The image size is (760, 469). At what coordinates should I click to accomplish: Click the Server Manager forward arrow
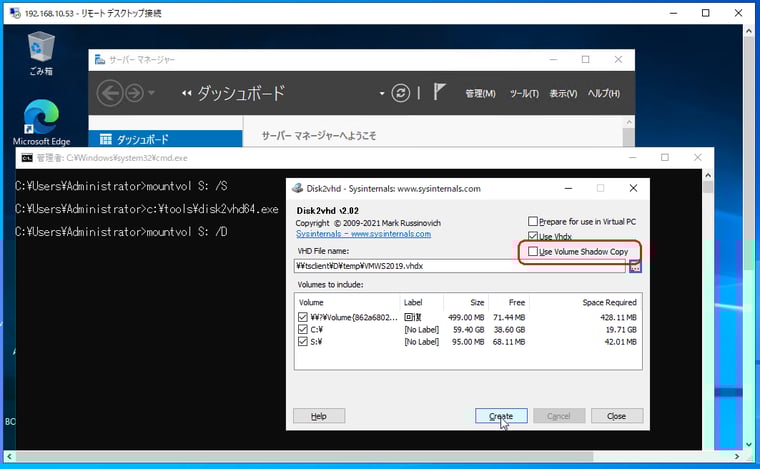(134, 93)
